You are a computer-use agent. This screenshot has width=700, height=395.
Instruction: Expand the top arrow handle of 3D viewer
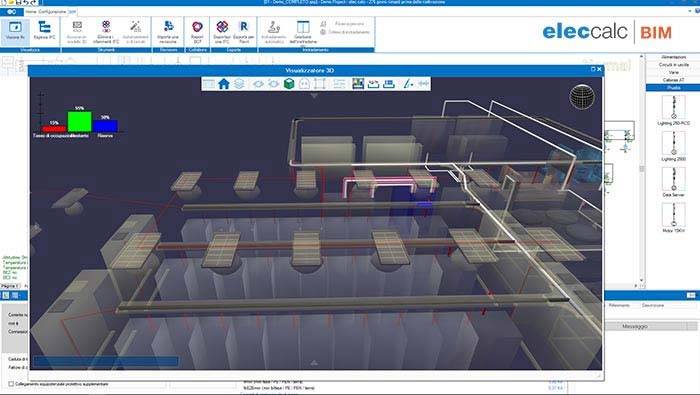coord(314,96)
